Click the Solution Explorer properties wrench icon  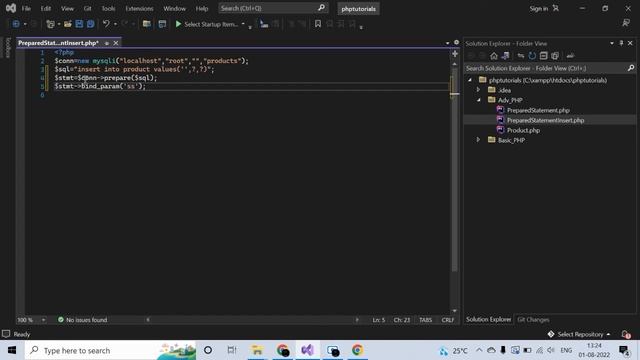(570, 56)
